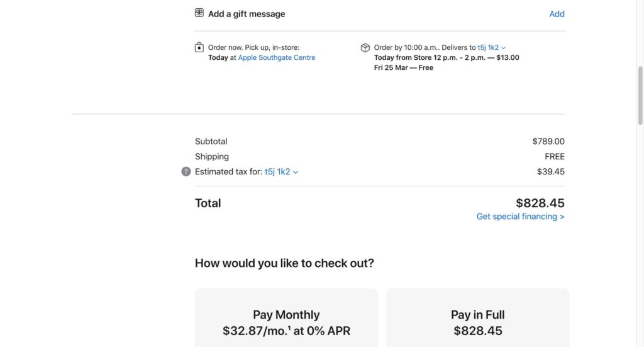Click Add to include a gift message

pyautogui.click(x=557, y=14)
